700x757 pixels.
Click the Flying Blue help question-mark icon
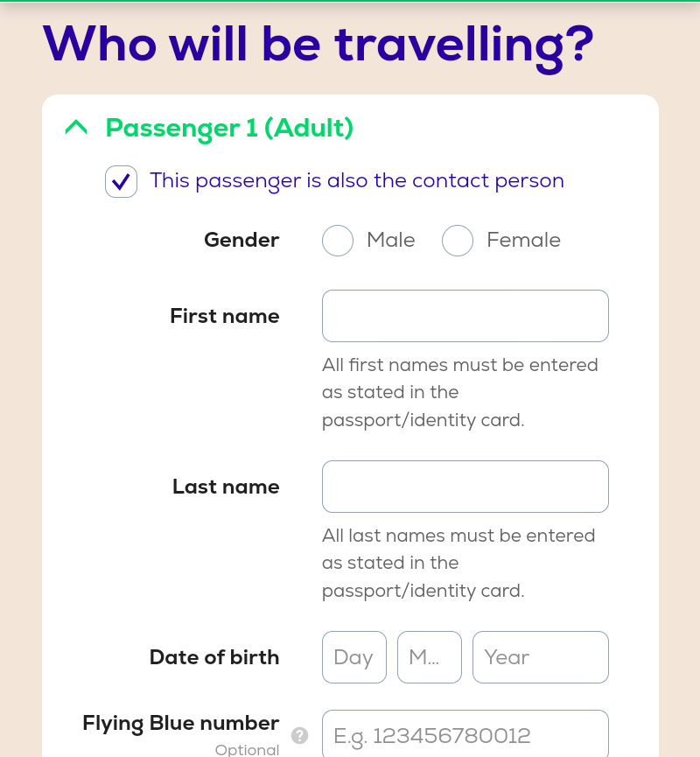click(300, 736)
